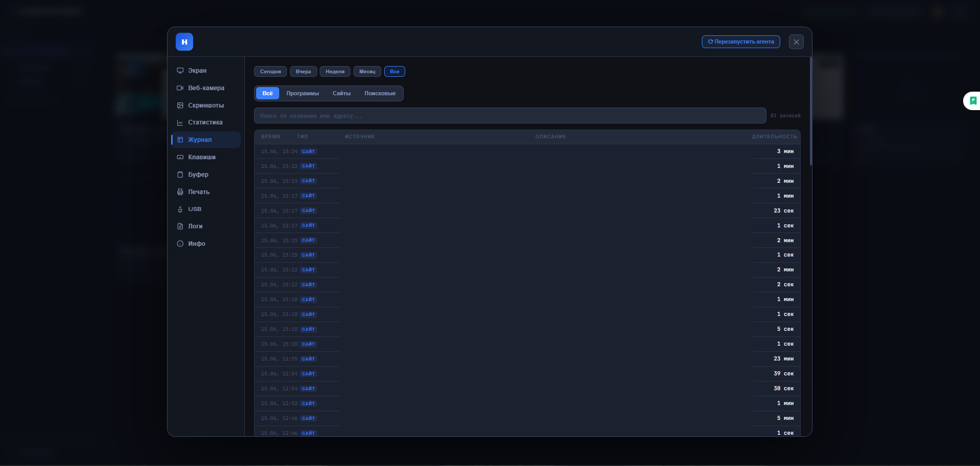Switch to the Всё tab
The width and height of the screenshot is (980, 466).
point(267,93)
